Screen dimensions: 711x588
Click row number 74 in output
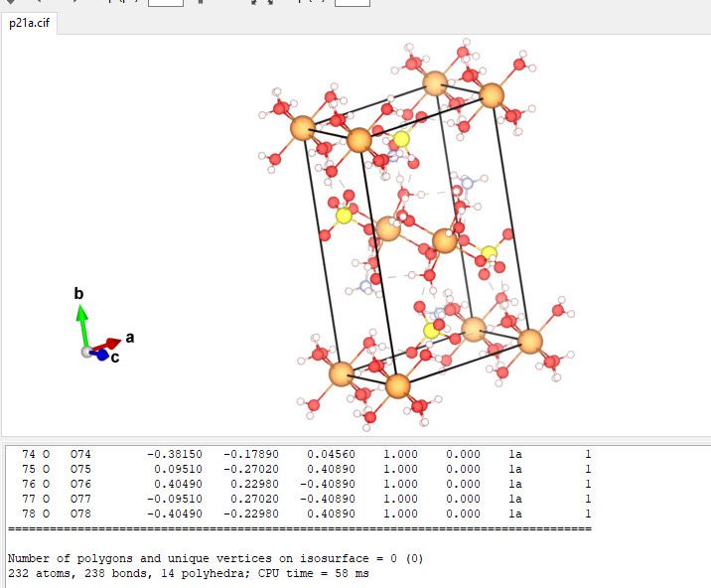(x=29, y=454)
